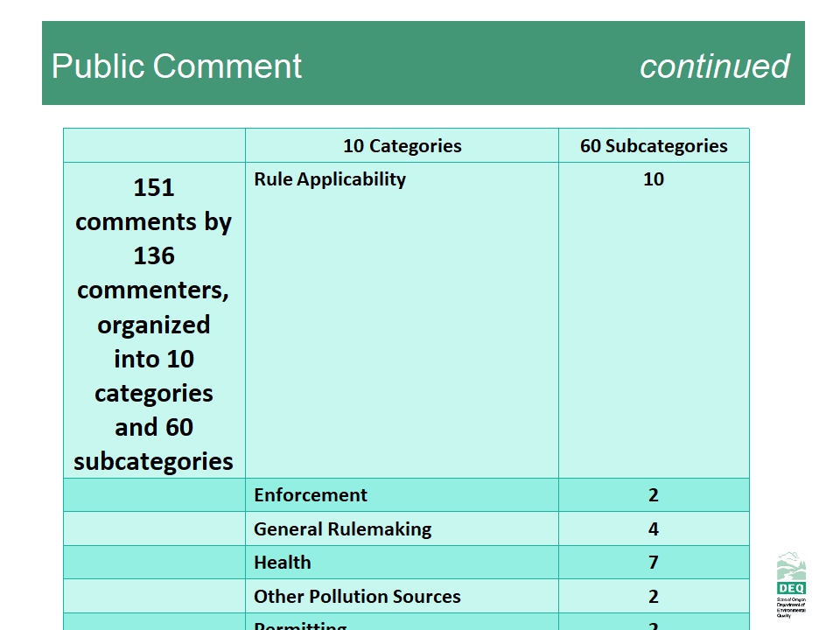Click the subcategory count '10' for Rule Applicability
The width and height of the screenshot is (840, 630).
(x=654, y=179)
